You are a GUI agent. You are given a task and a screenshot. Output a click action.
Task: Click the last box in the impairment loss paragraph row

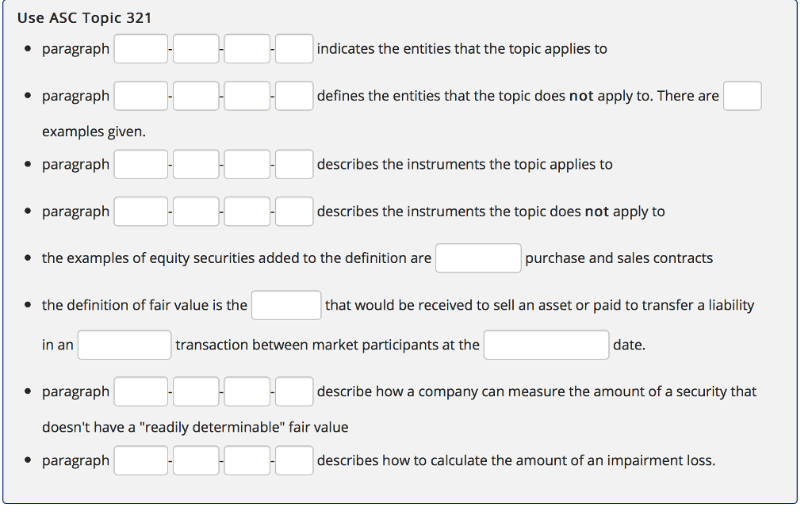[x=294, y=460]
